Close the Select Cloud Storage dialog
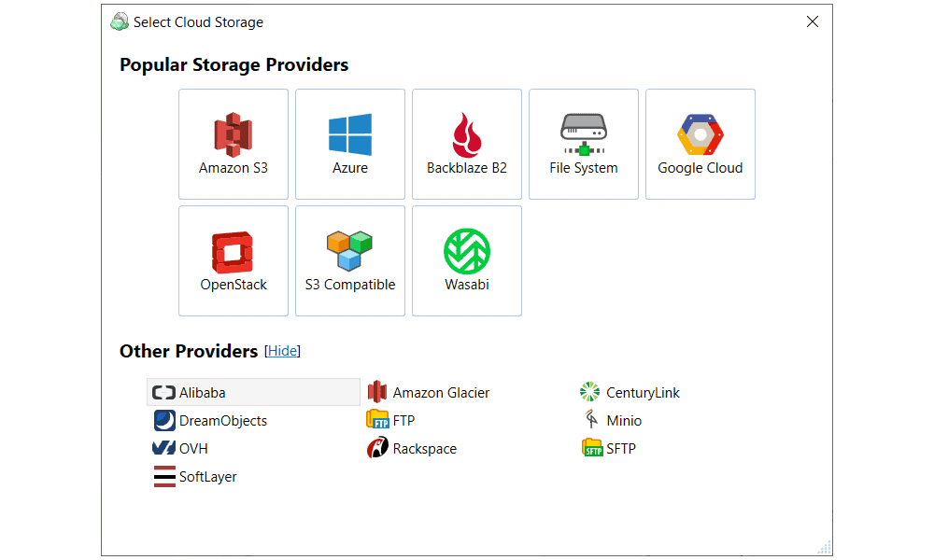934x560 pixels. tap(812, 21)
